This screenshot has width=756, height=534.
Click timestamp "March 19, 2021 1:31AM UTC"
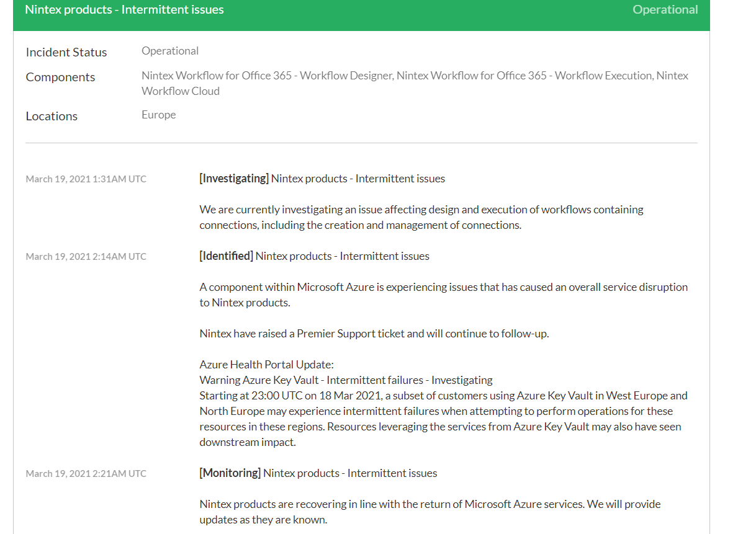[x=86, y=179]
